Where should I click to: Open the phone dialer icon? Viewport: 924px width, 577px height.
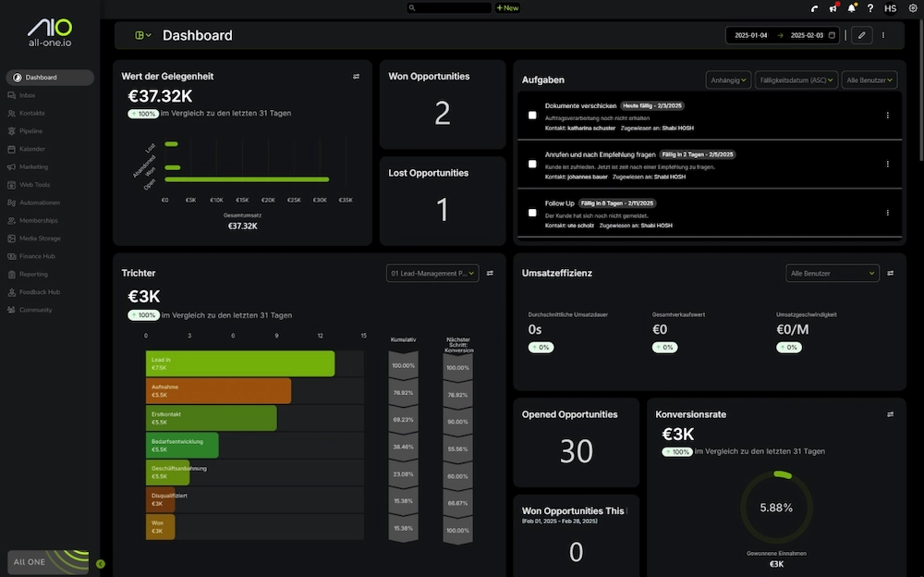coord(814,8)
